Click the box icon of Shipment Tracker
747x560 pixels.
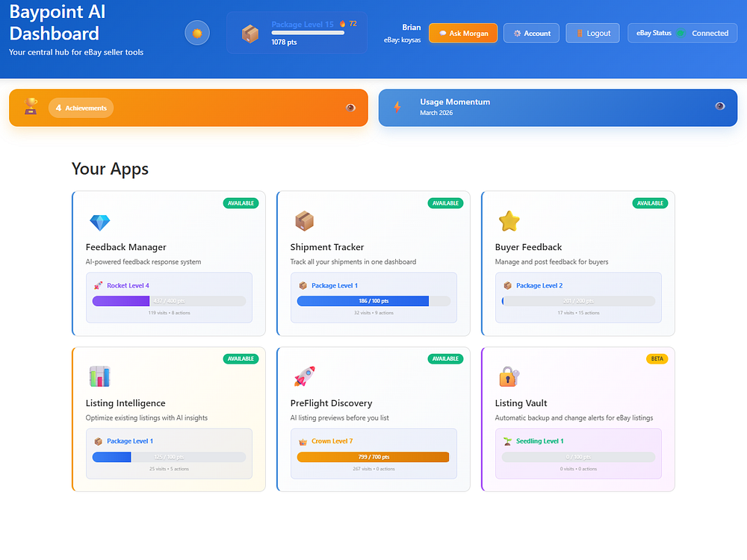click(x=305, y=221)
